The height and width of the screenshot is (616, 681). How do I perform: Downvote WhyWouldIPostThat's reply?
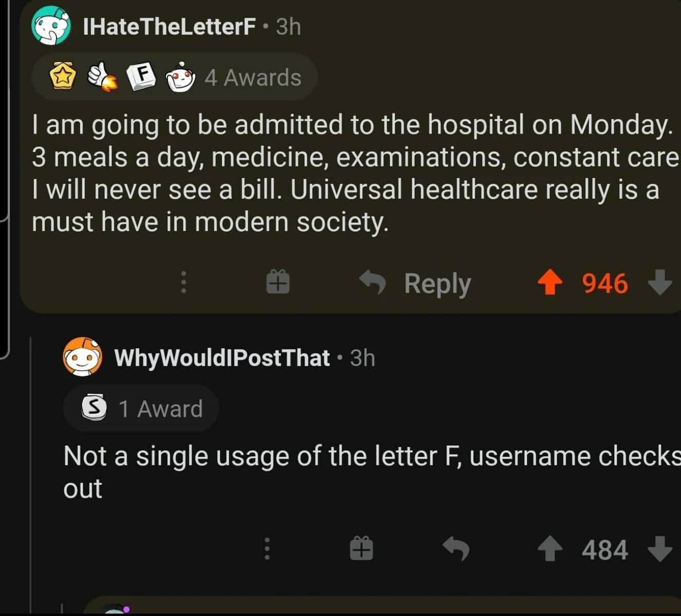pyautogui.click(x=660, y=549)
